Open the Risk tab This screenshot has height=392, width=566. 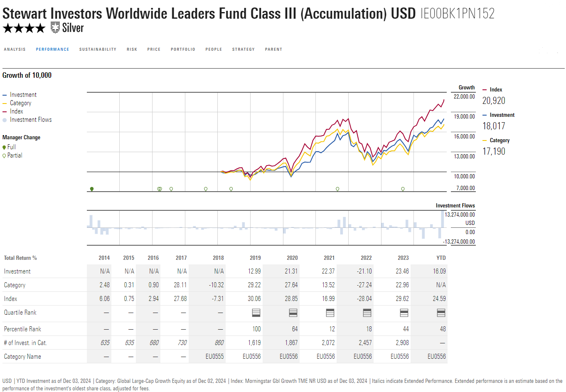(132, 49)
